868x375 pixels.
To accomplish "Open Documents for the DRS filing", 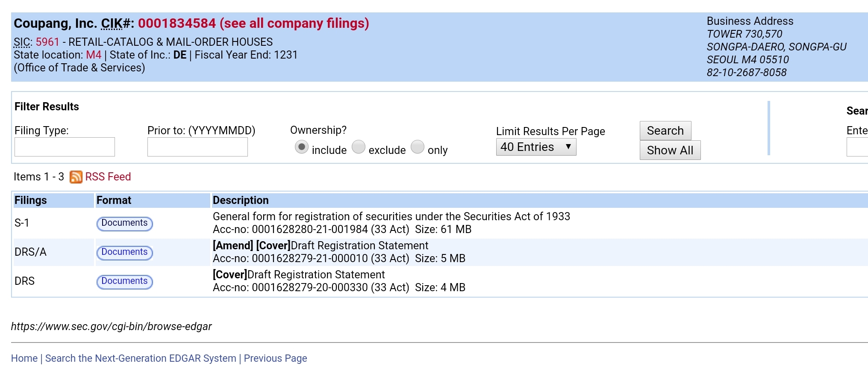I will pos(124,281).
